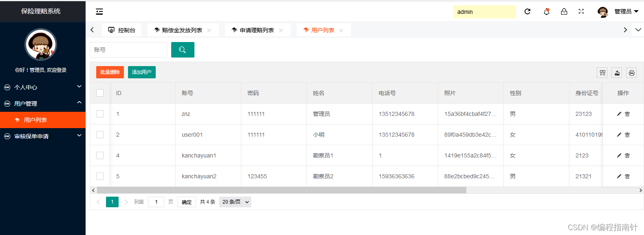The image size is (644, 235).
Task: Click the print table icon
Action: point(631,73)
